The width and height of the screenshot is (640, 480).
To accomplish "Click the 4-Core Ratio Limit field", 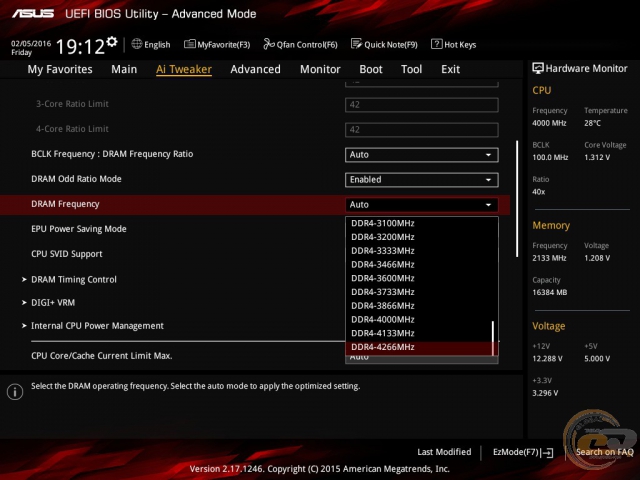I will pyautogui.click(x=422, y=130).
